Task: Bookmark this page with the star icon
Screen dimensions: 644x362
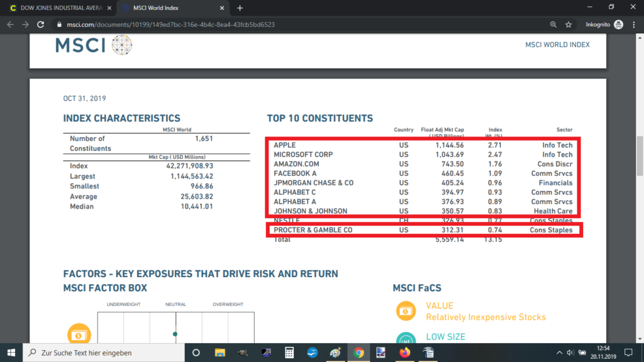Action: (x=569, y=25)
